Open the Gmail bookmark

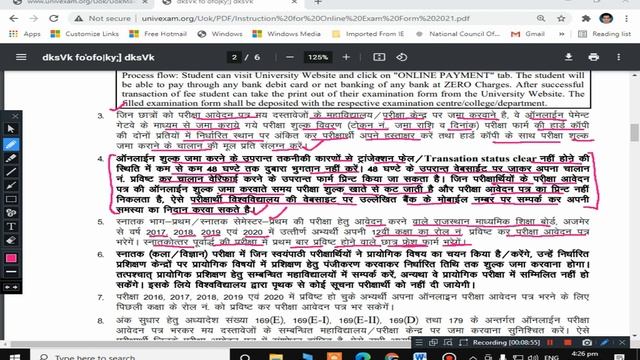click(x=528, y=34)
